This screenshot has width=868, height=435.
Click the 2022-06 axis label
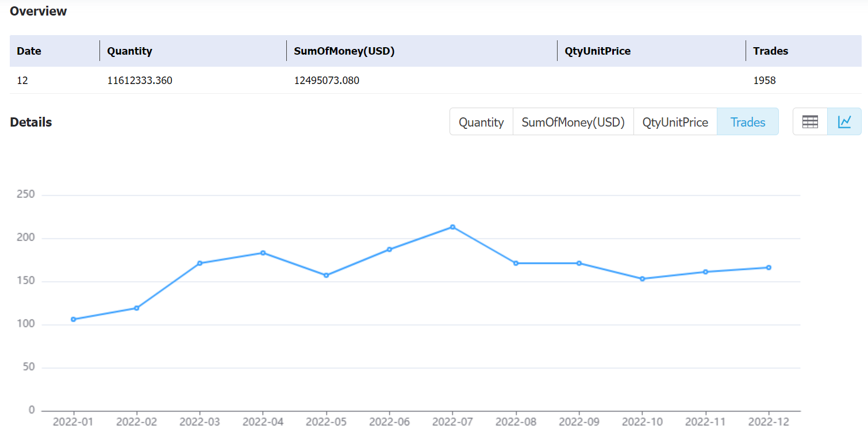pos(389,422)
